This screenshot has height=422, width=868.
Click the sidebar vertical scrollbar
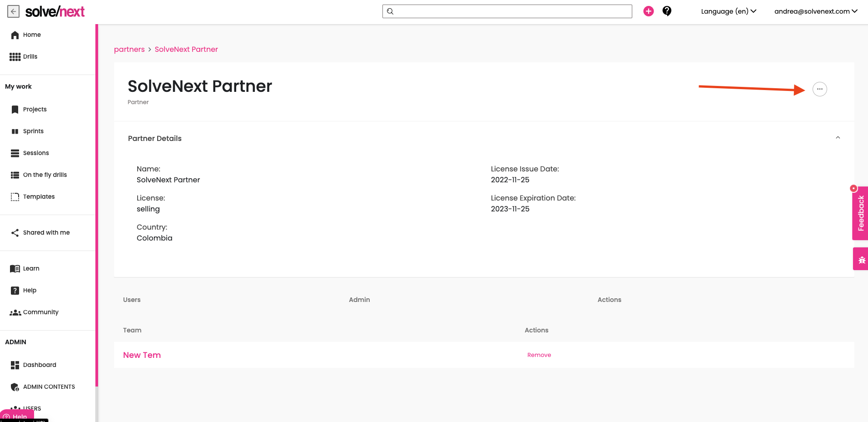coord(97,205)
